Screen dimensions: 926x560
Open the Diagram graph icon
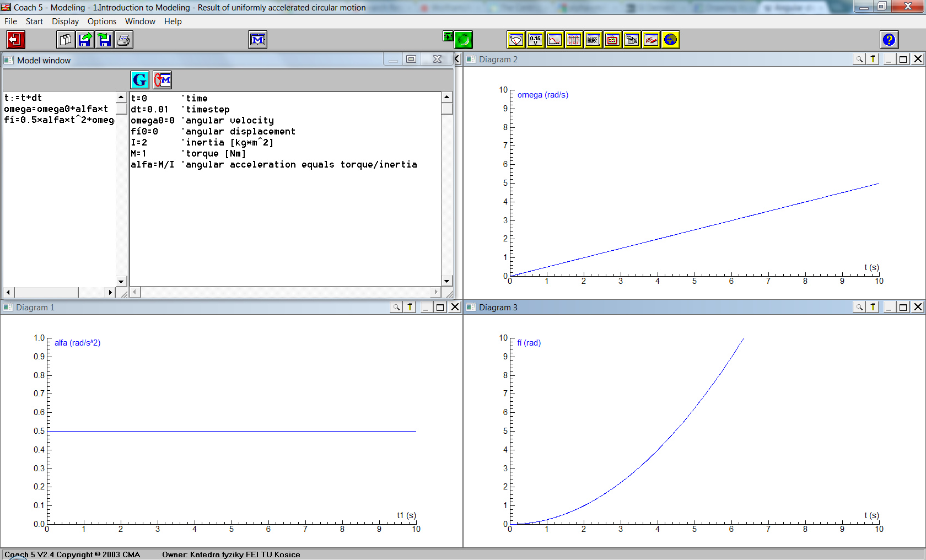(x=554, y=40)
